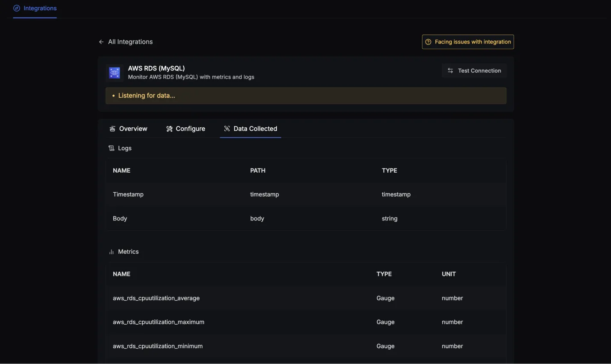Click the 'string' type cell

(x=390, y=218)
